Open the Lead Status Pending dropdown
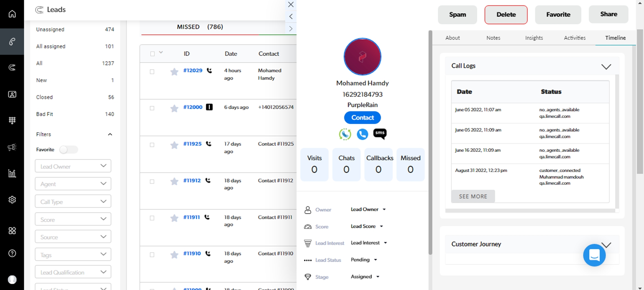Viewport: 644px width, 290px height. 364,260
